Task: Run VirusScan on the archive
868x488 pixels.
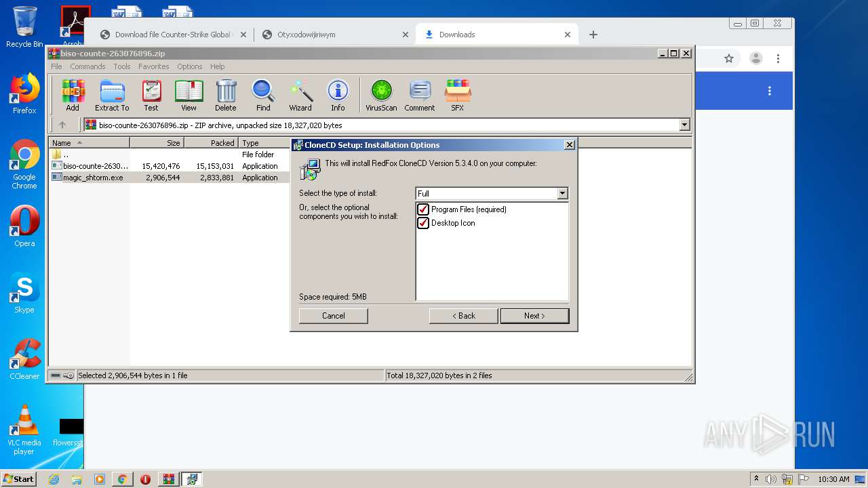Action: (x=381, y=96)
